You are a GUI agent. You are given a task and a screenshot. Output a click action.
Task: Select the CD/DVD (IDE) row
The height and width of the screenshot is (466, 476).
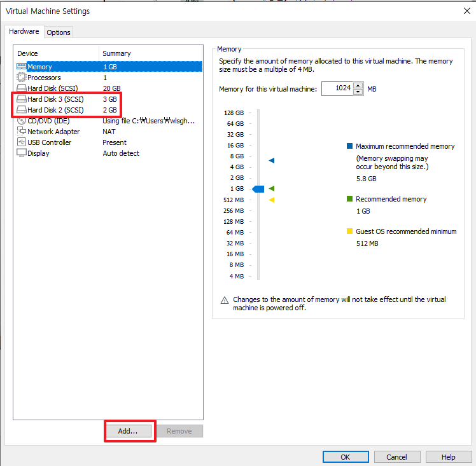[x=109, y=121]
